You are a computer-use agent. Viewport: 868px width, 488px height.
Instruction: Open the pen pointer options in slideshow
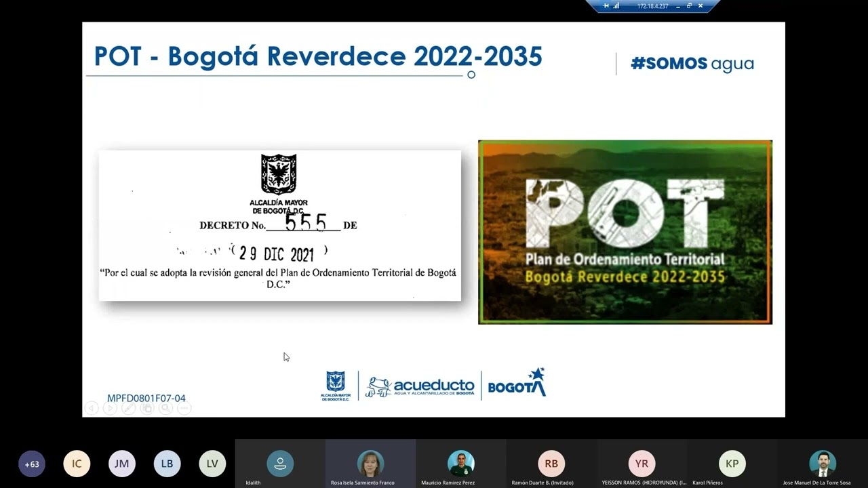coord(128,408)
